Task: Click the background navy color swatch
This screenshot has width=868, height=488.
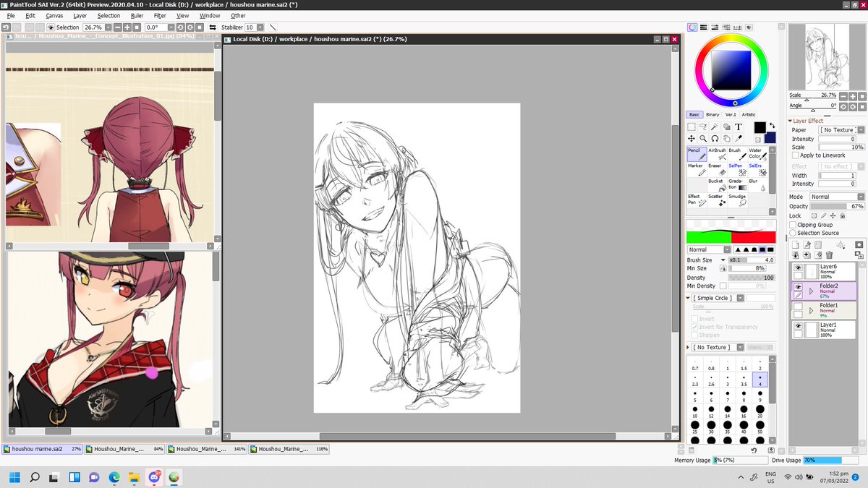Action: tap(769, 137)
